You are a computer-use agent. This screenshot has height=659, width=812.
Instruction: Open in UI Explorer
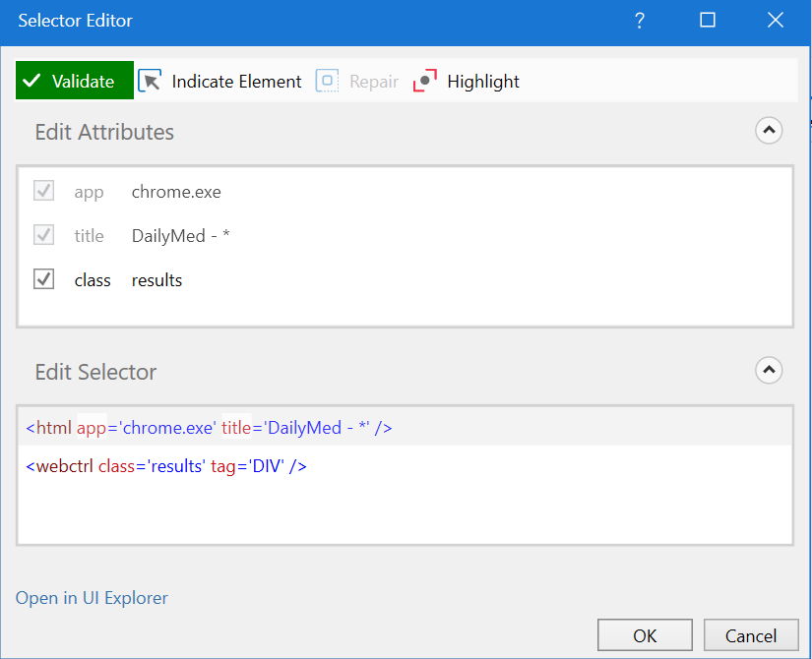[x=92, y=597]
